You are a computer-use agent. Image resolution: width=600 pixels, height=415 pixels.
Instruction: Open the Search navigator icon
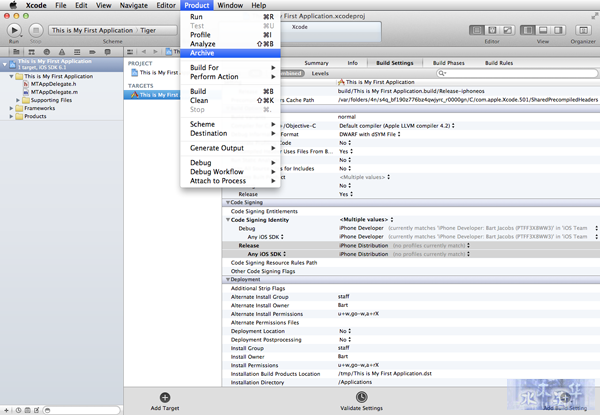[47, 52]
